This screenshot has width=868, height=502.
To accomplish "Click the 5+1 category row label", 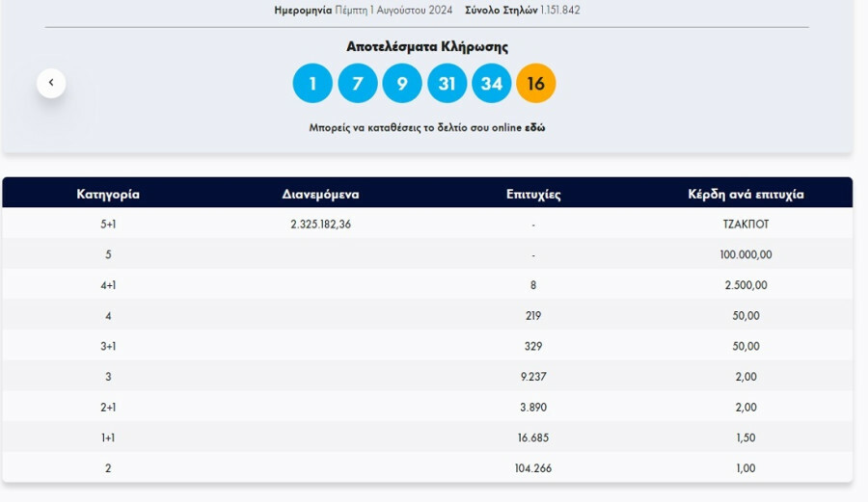I will (x=108, y=224).
